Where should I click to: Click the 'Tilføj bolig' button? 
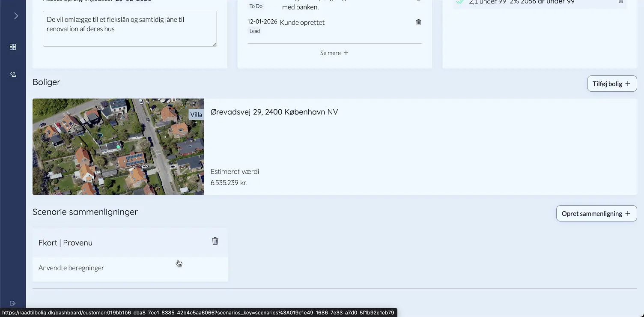(611, 84)
